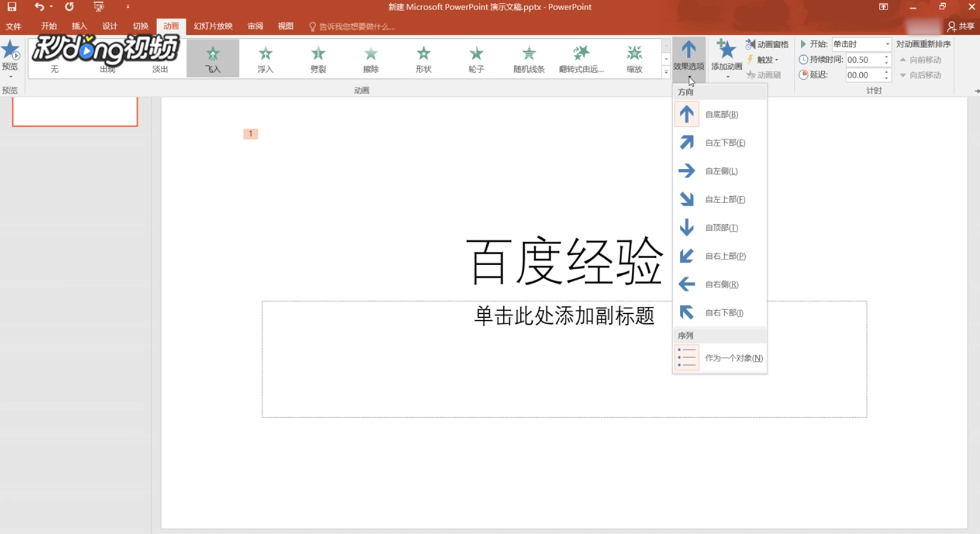Viewport: 980px width, 534px height.
Task: Click animation order marker 1 on slide
Action: coord(251,133)
